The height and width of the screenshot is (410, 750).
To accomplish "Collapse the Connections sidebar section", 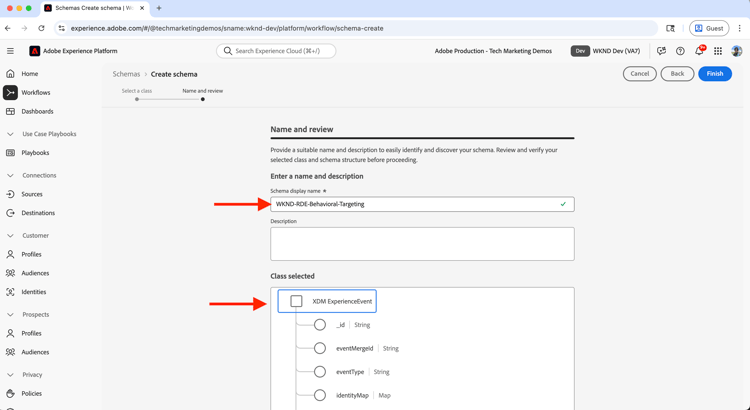I will click(x=11, y=175).
